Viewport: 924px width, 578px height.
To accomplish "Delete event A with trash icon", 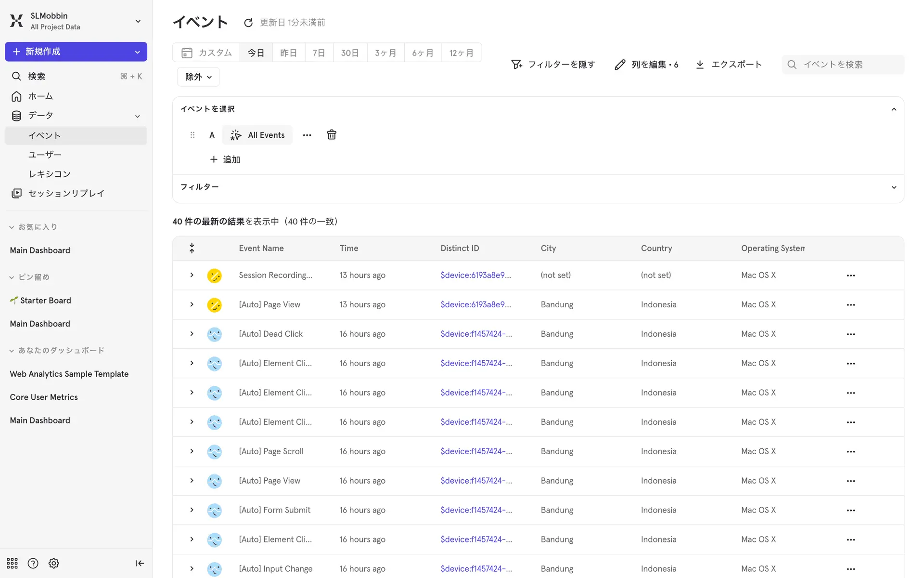I will (x=331, y=135).
